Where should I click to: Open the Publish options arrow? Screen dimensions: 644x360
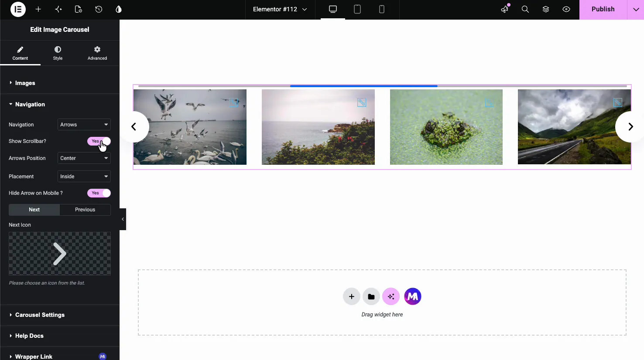(x=636, y=9)
